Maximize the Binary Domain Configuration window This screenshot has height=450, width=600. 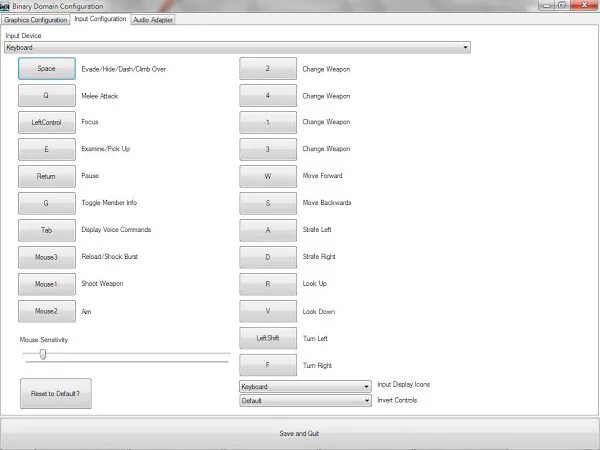pos(562,5)
